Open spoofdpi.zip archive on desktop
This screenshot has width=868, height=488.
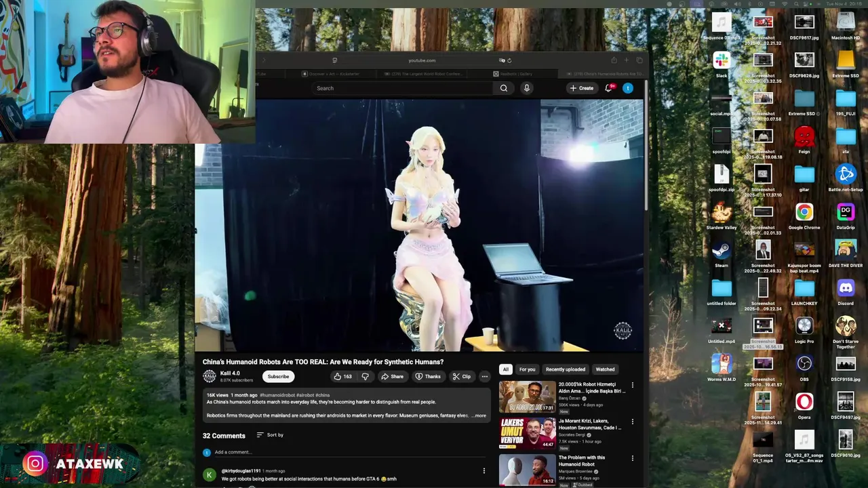pyautogui.click(x=722, y=174)
